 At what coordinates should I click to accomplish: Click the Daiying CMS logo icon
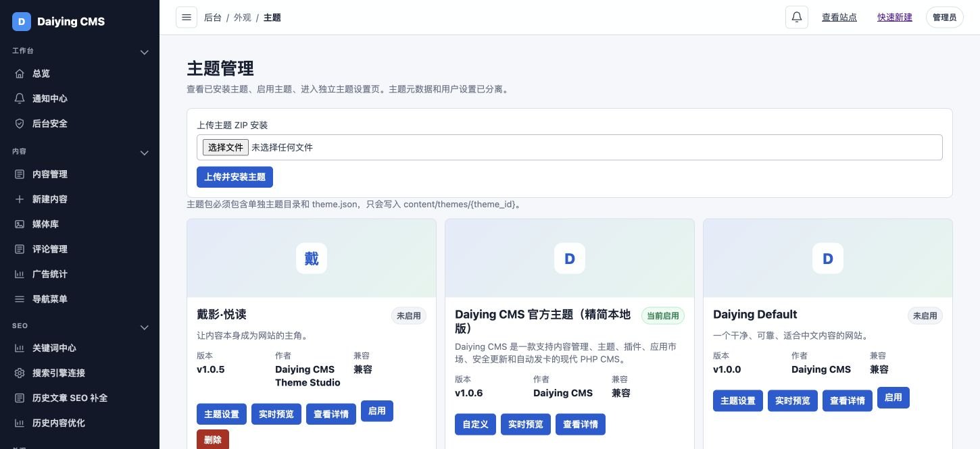point(22,22)
